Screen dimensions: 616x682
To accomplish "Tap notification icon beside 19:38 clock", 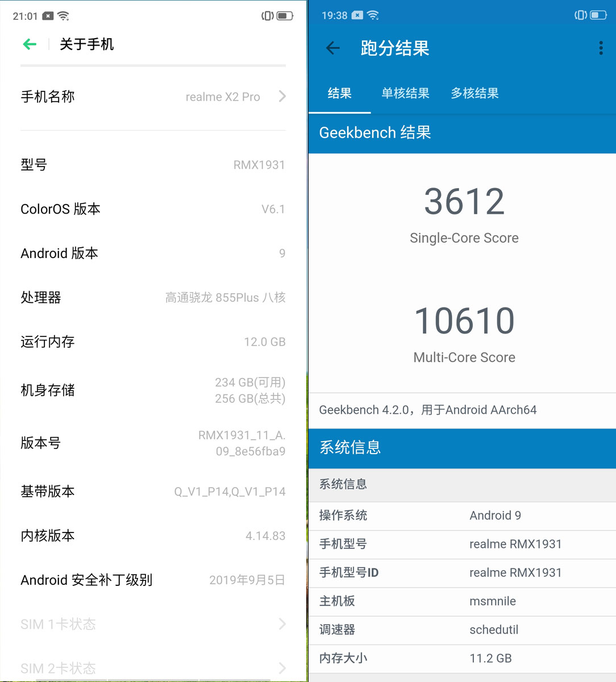I will (357, 15).
